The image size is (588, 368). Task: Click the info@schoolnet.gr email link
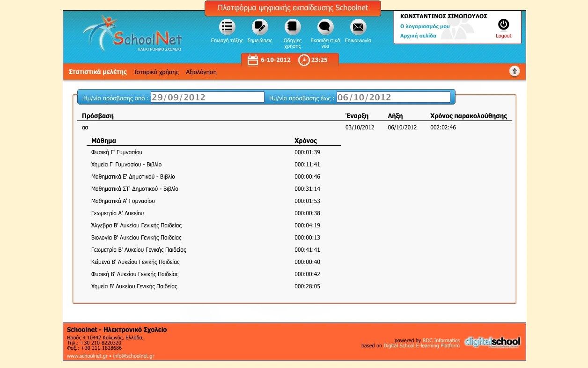[x=133, y=356]
